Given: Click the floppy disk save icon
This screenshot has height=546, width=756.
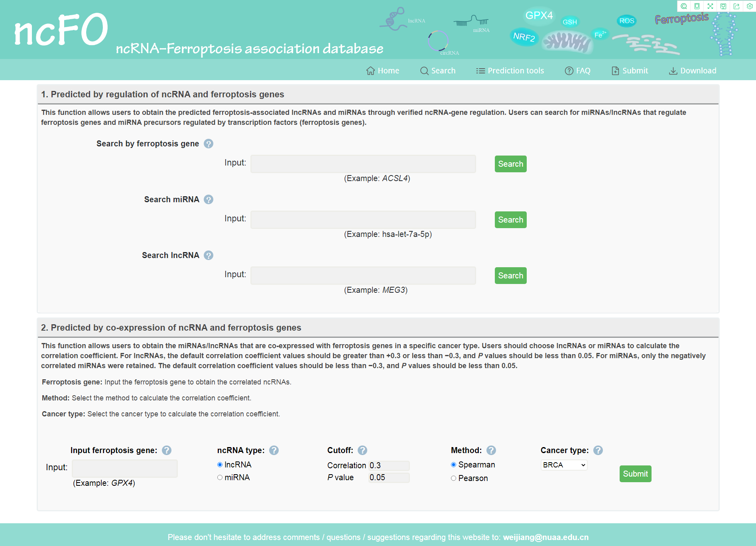Looking at the screenshot, I should (723, 6).
